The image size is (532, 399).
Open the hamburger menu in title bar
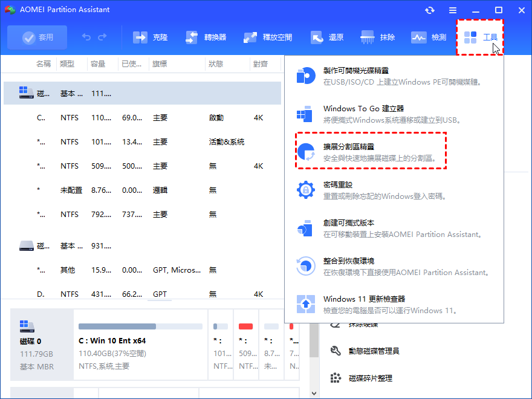pos(453,10)
